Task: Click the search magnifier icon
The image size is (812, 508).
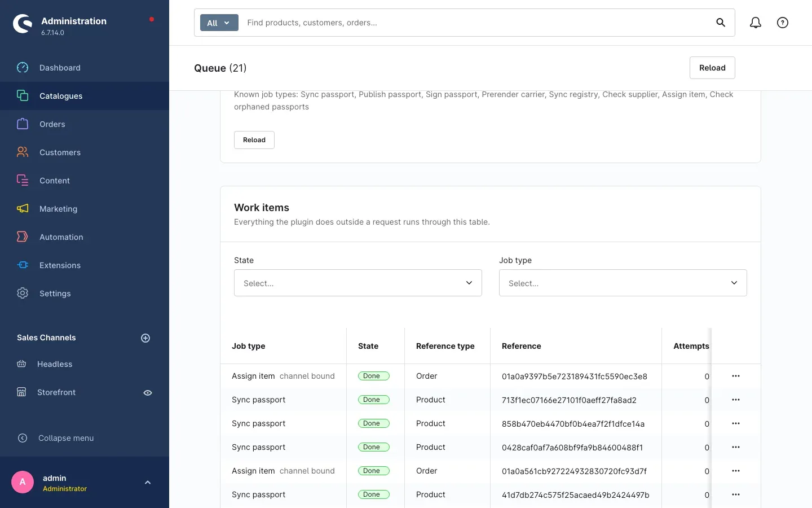Action: pyautogui.click(x=721, y=23)
